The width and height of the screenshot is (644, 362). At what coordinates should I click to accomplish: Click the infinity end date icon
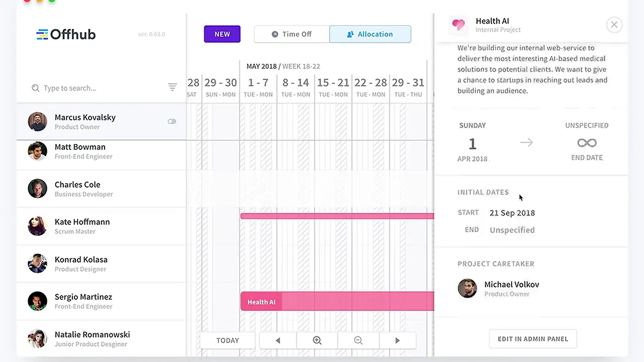tap(587, 143)
